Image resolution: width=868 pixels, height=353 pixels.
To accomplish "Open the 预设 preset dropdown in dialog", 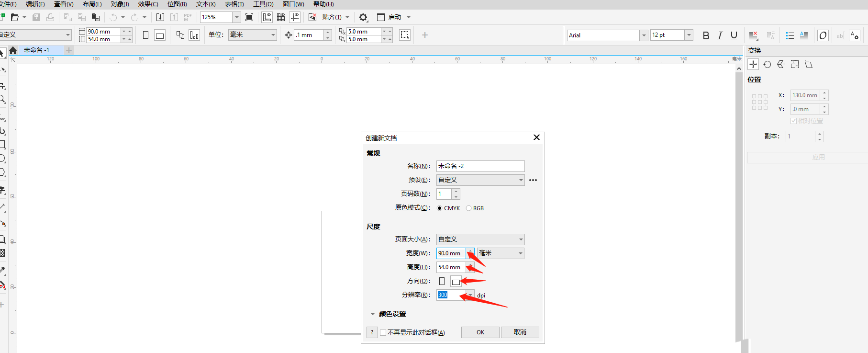I will point(480,180).
